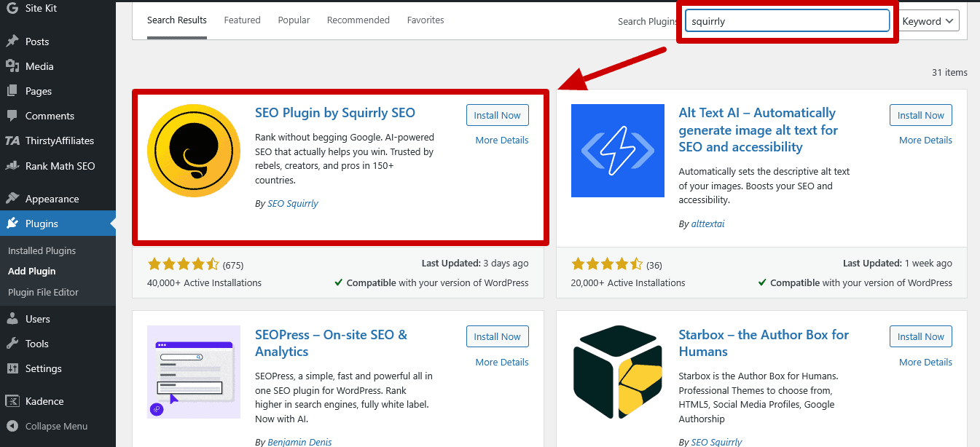
Task: Install the SEO Plugin by Squirrly SEO
Action: point(497,115)
